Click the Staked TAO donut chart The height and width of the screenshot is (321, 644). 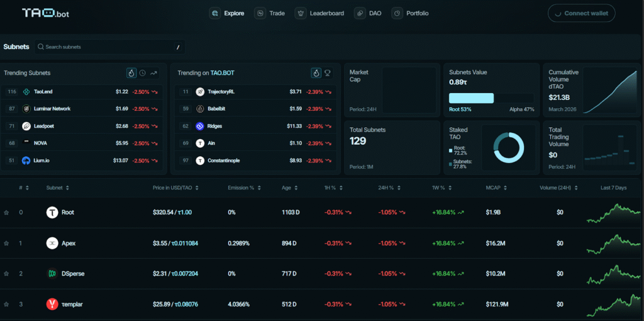point(508,147)
